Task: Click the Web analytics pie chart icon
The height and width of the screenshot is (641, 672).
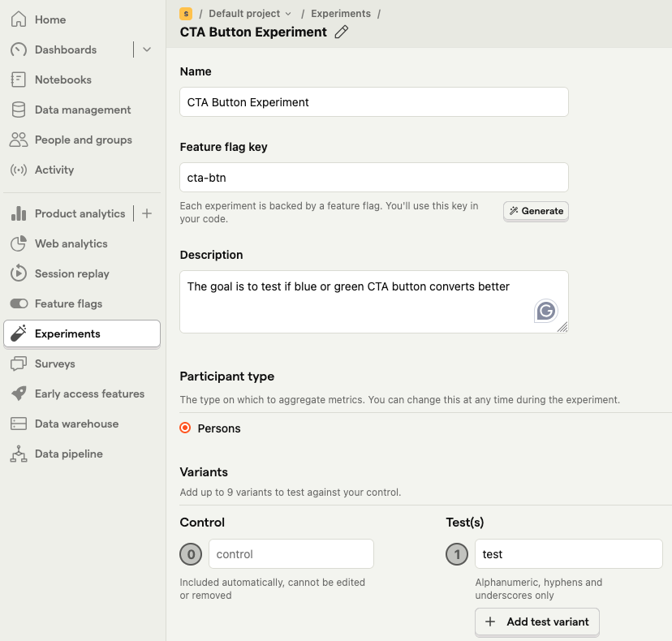Action: click(19, 243)
